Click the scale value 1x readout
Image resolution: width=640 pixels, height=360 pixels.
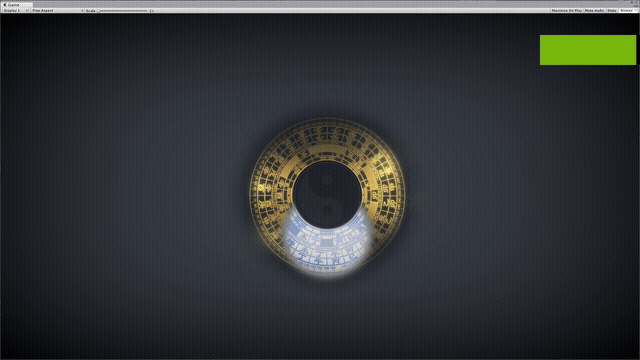[x=151, y=11]
